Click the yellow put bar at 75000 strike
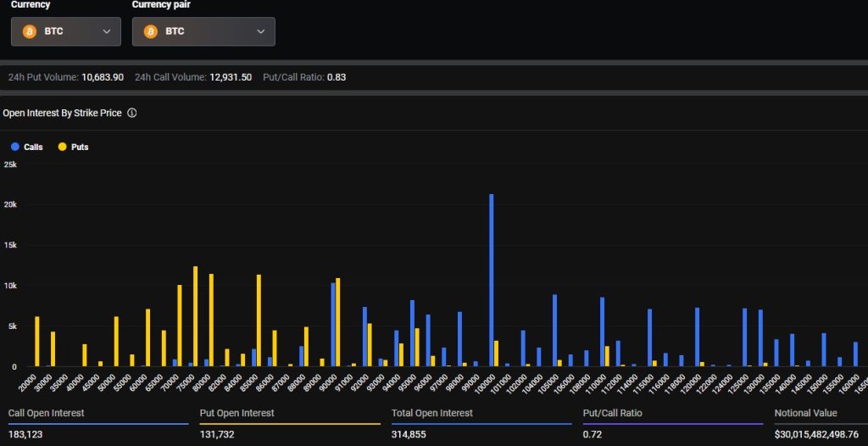868x446 pixels. tap(195, 316)
